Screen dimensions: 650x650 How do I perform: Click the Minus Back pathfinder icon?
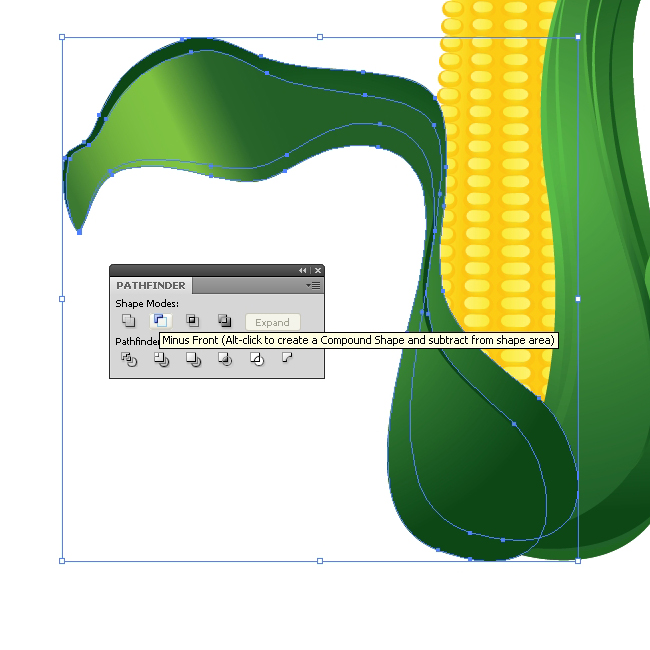pyautogui.click(x=287, y=357)
